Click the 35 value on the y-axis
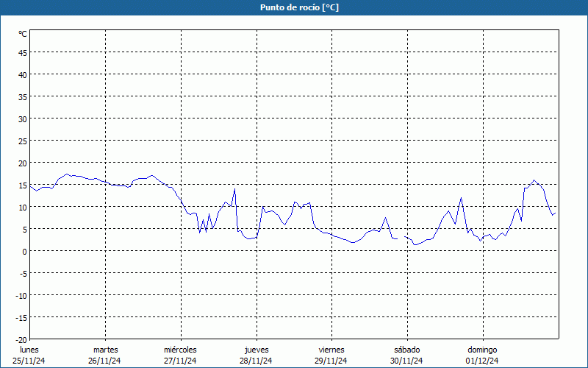Image resolution: width=588 pixels, height=368 pixels. 23,97
